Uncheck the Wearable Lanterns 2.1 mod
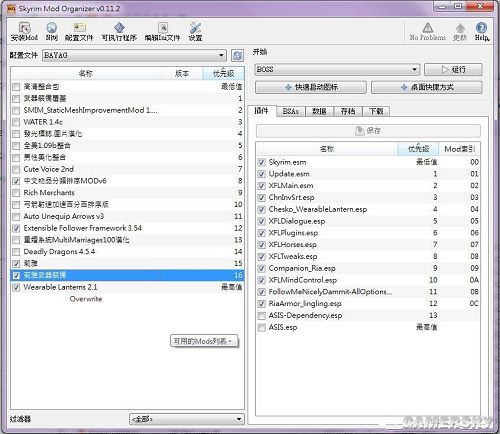 coord(16,287)
